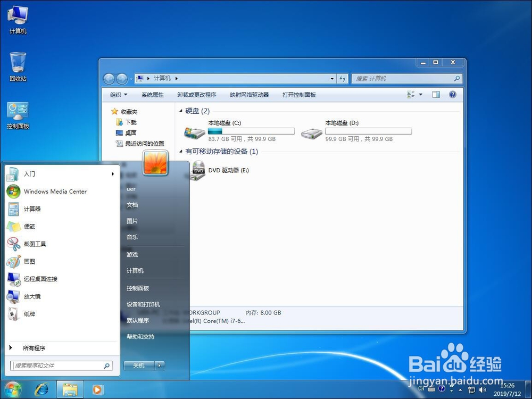
Task: Open 音乐 in Start menu right pane
Action: [x=132, y=237]
